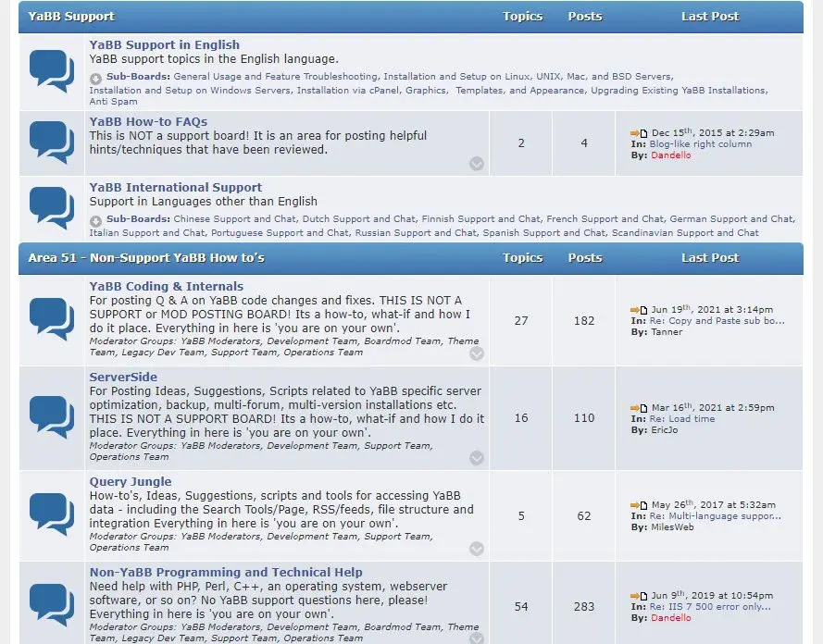Viewport: 823px width, 644px height.
Task: Open Graphics, Templates, and Appearance sub-board
Action: click(495, 90)
